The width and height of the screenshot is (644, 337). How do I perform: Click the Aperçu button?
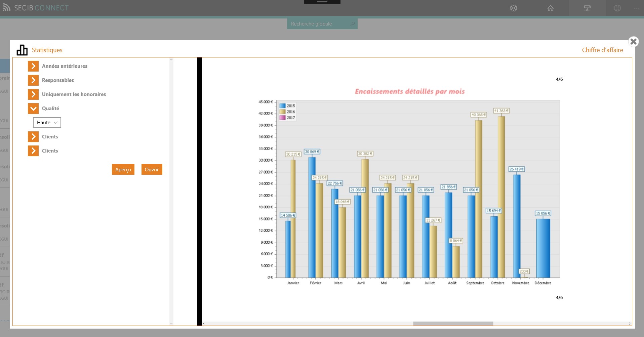point(123,169)
